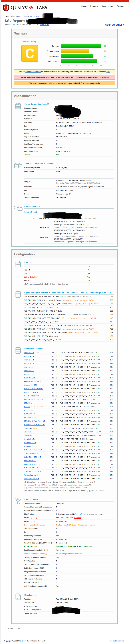
Task: Click the 'Server Key and Certificate #1' heading
Action: (37, 104)
